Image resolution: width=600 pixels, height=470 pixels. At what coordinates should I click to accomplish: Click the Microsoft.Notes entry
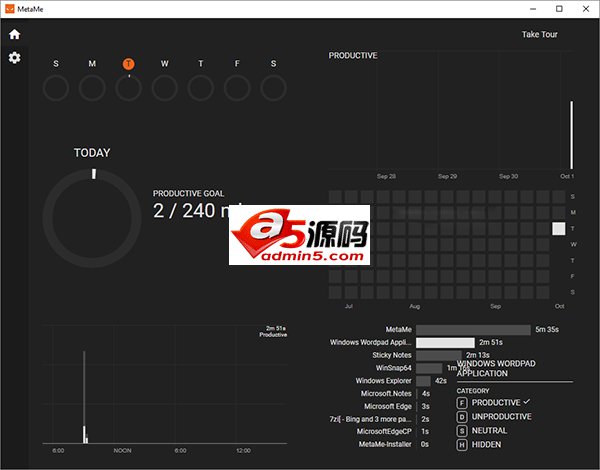(x=386, y=393)
